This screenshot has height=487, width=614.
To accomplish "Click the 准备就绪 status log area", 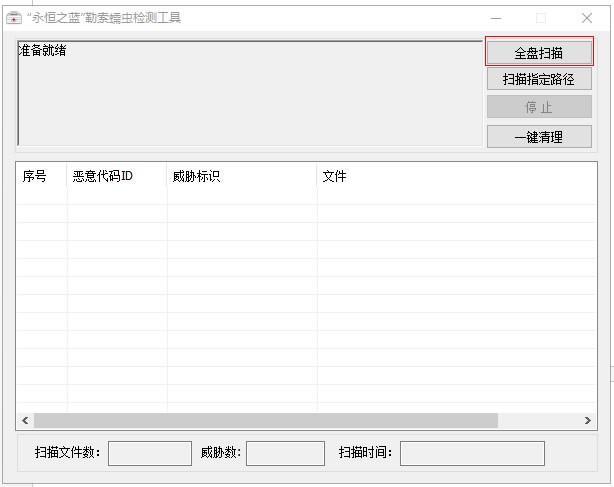I will (250, 93).
